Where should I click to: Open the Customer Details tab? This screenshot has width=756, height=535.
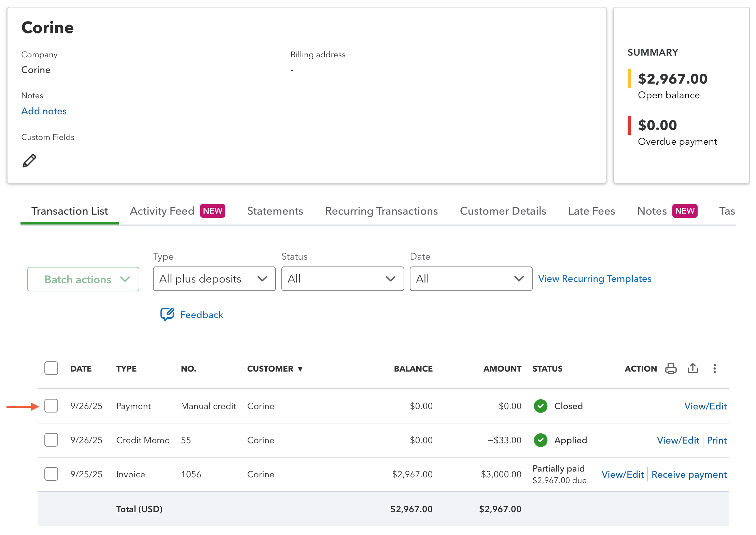[x=503, y=211]
